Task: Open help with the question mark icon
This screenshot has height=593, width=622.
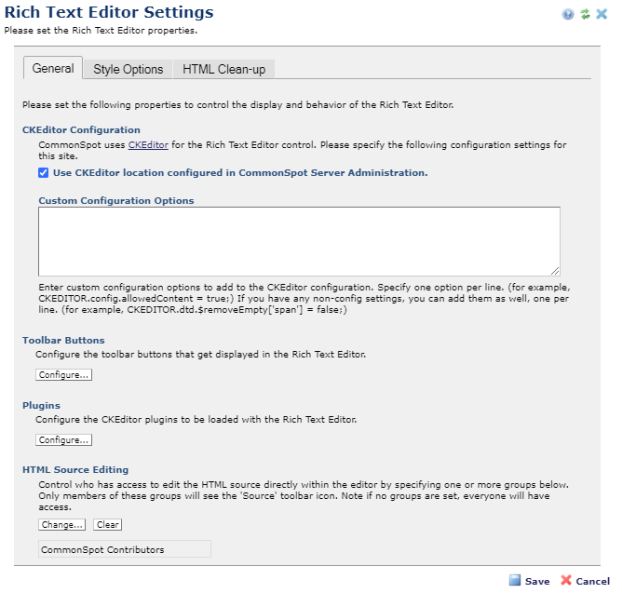Action: click(x=570, y=14)
